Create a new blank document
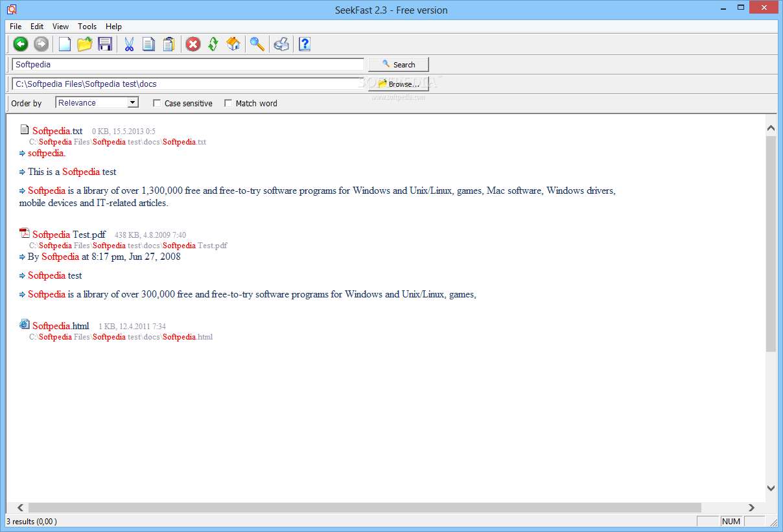Screen dimensions: 783x532 (x=65, y=44)
